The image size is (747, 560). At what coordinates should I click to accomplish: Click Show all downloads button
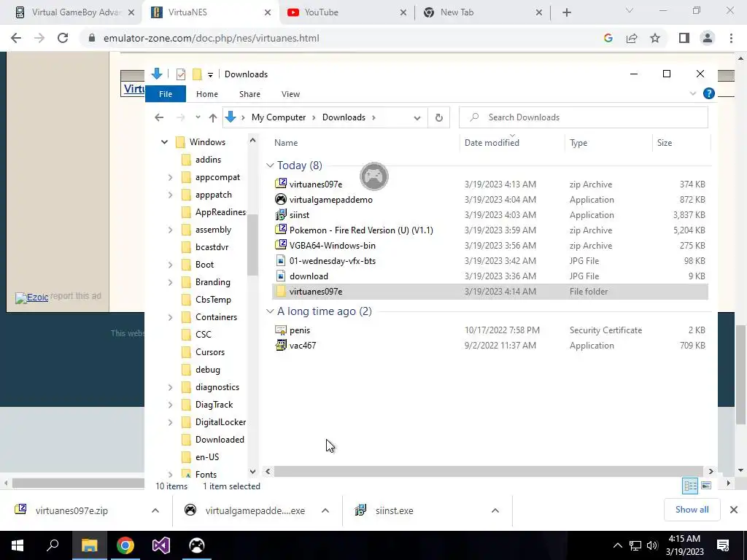tap(692, 510)
